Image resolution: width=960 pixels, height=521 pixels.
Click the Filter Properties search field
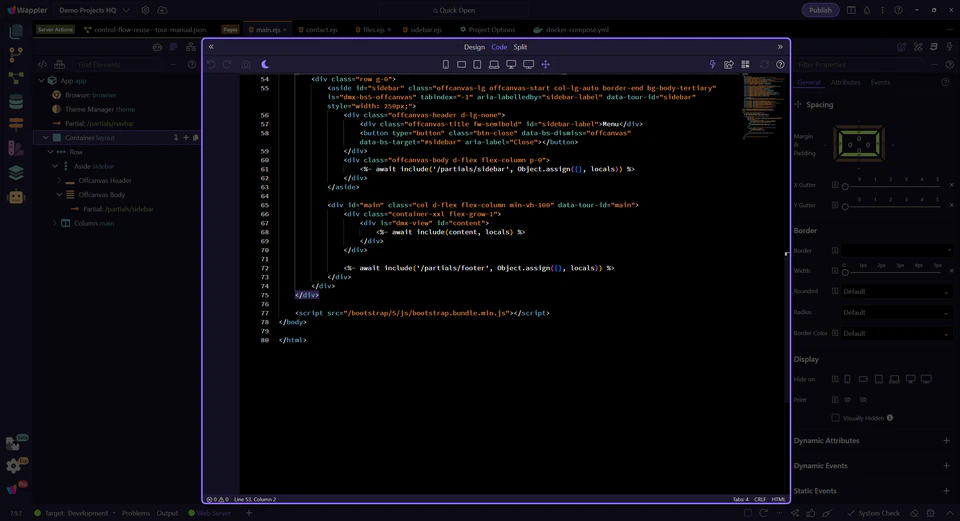[x=860, y=64]
